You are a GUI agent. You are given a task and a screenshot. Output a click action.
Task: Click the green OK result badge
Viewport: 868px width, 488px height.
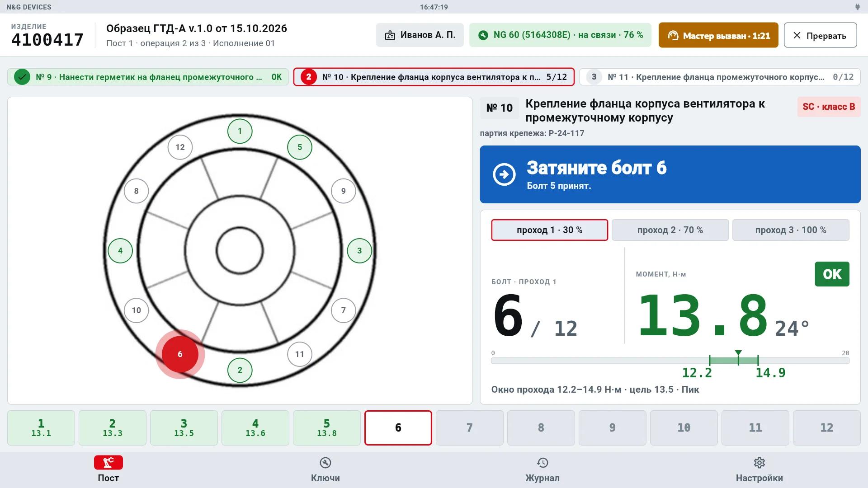tap(832, 274)
